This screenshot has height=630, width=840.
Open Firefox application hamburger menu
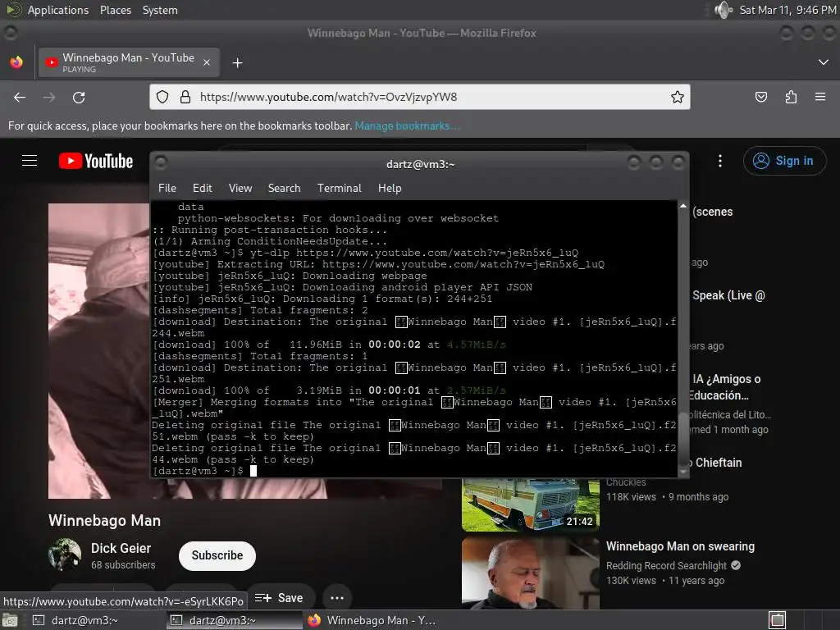pos(820,97)
